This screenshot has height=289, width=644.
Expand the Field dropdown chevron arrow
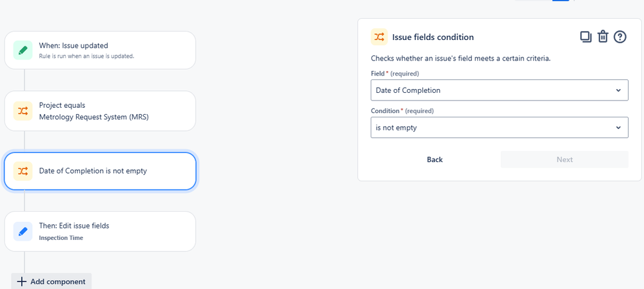[x=618, y=90]
